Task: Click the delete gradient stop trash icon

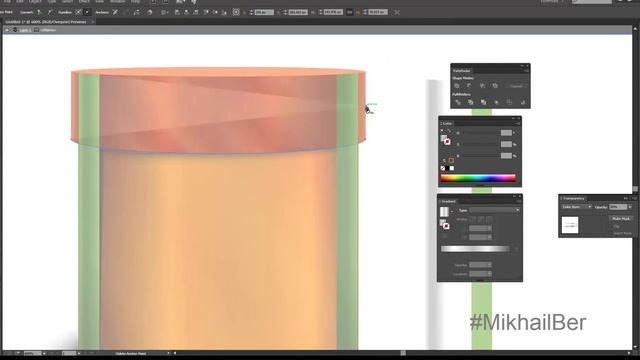Action: [516, 249]
